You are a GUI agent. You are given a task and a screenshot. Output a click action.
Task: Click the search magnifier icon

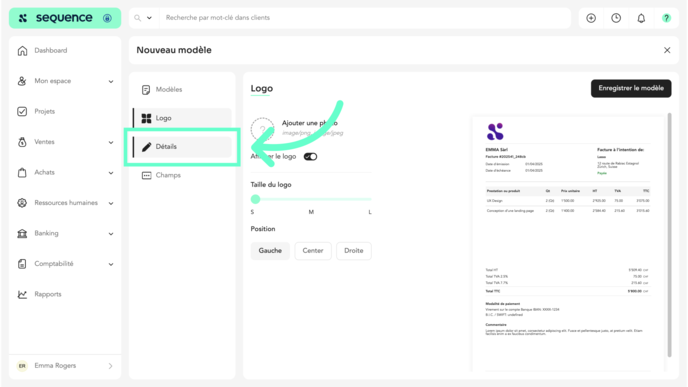point(137,18)
